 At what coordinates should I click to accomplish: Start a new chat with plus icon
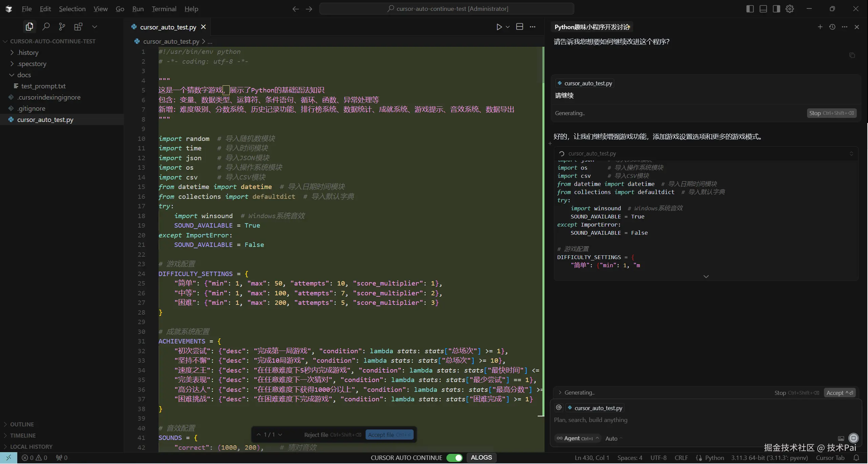[x=820, y=27]
